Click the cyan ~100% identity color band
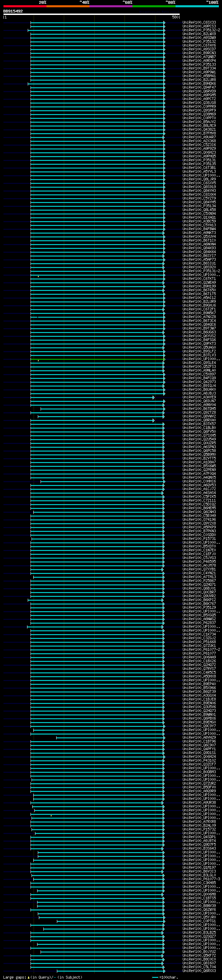Image resolution: width=222 pixels, height=980 pixels. 197,6
